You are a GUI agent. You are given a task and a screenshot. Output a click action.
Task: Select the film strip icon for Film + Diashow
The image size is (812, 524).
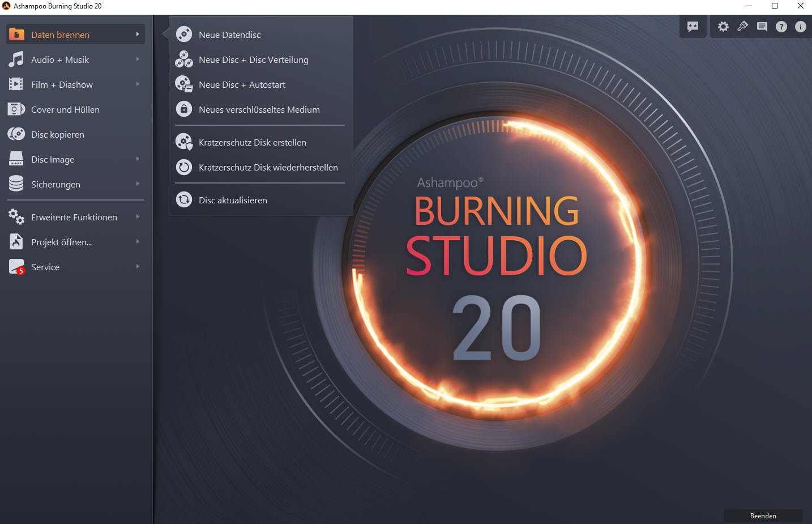[16, 84]
